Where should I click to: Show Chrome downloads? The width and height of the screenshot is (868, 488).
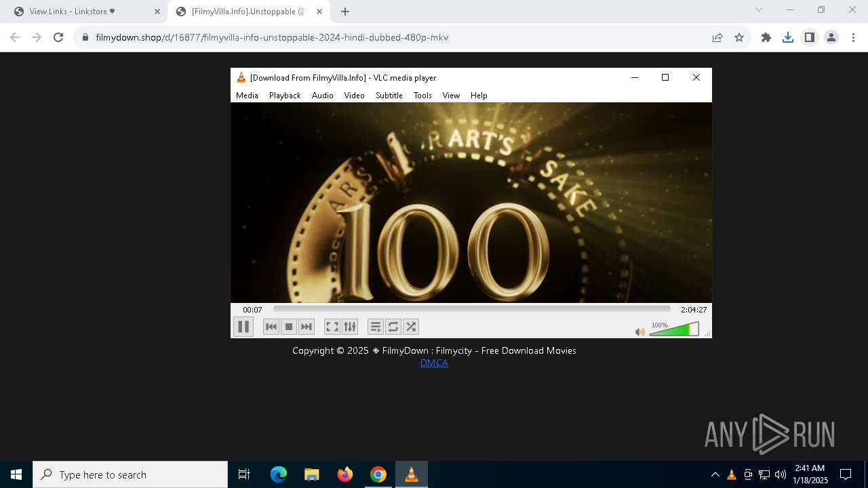click(788, 37)
